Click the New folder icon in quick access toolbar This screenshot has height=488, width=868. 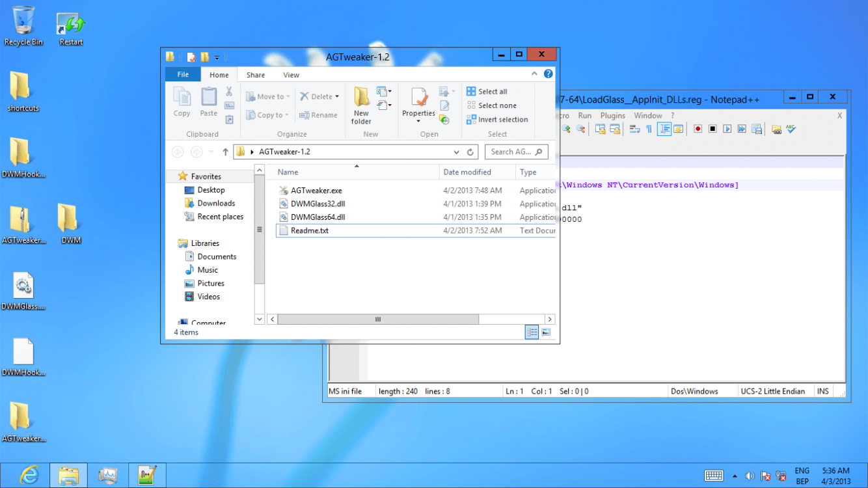pyautogui.click(x=205, y=57)
